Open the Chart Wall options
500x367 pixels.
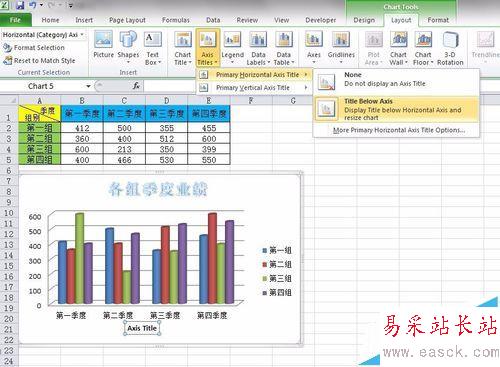coord(398,48)
